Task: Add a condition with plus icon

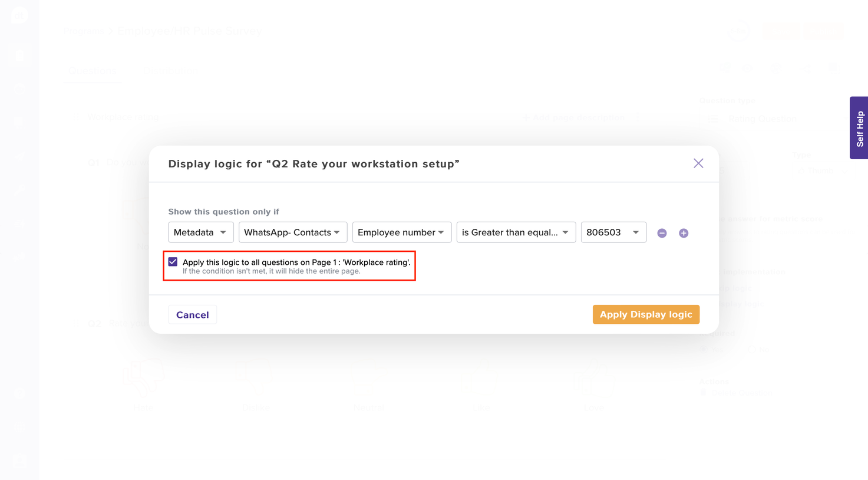Action: (684, 233)
